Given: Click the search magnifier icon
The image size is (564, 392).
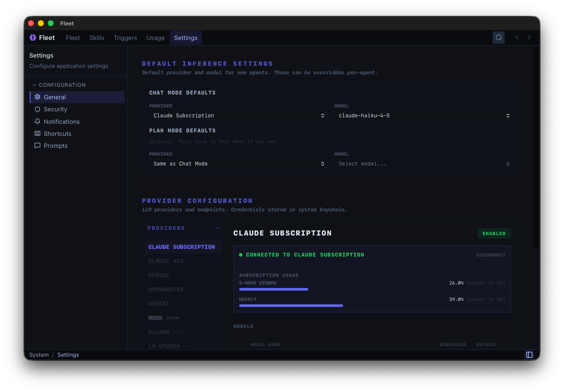Looking at the screenshot, I should click(x=498, y=37).
